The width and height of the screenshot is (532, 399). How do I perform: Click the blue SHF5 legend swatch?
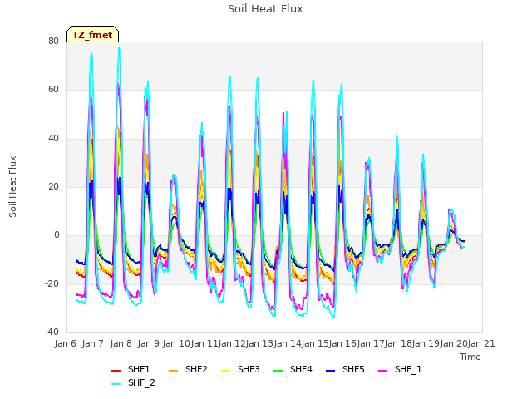330,371
